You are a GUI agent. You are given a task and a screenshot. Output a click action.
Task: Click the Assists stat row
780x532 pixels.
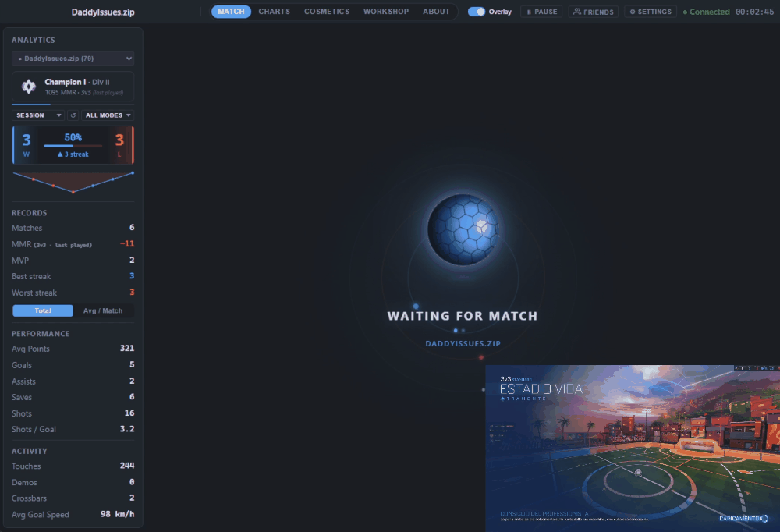[73, 381]
